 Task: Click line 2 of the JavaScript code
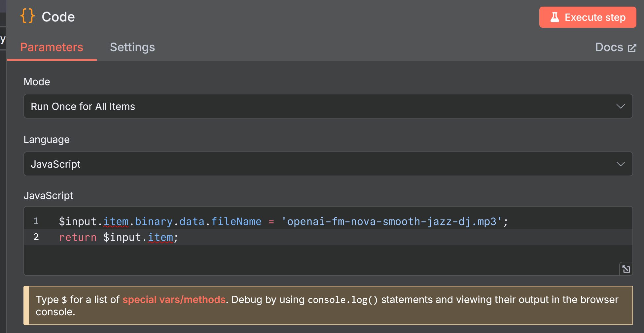coord(118,237)
